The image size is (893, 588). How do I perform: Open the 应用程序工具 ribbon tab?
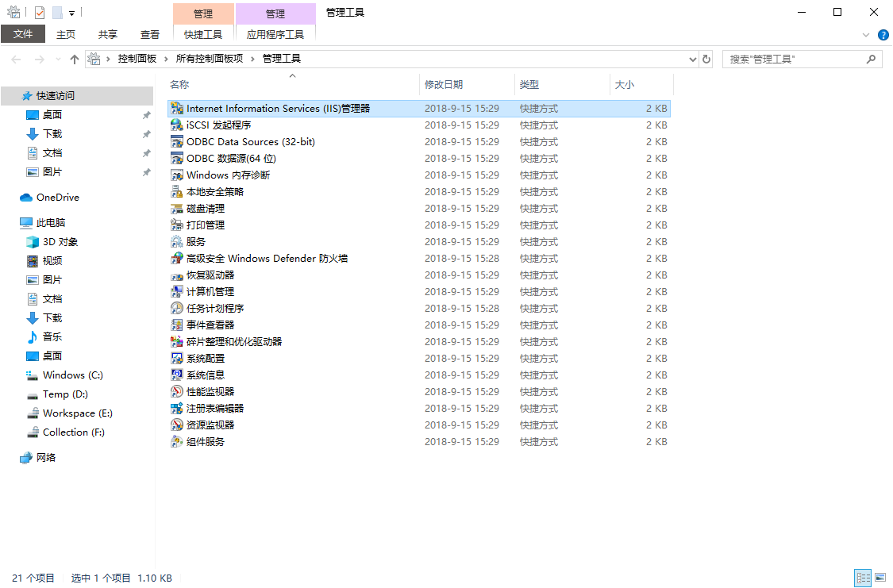pos(275,35)
